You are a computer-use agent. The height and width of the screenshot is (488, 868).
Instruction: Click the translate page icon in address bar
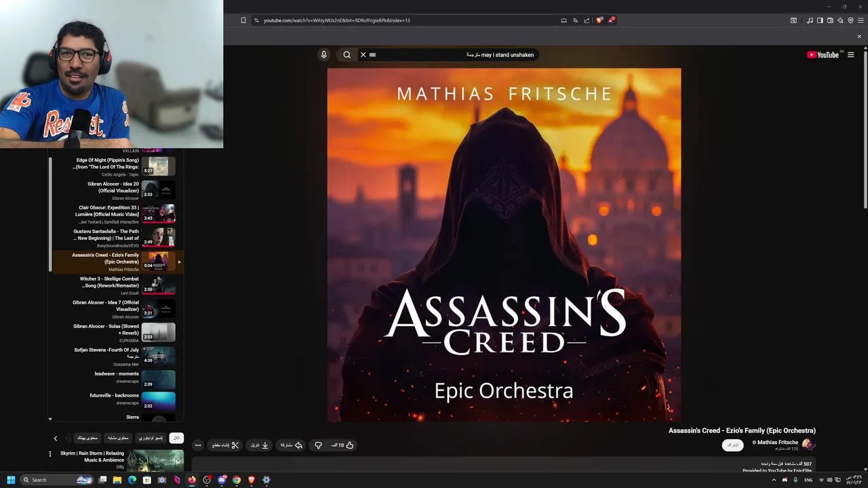[x=575, y=20]
